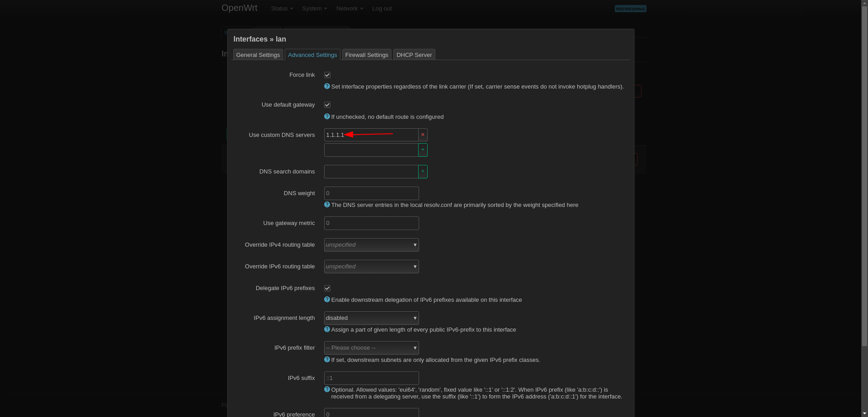Expand the Network menu
This screenshot has width=868, height=417.
pos(349,9)
